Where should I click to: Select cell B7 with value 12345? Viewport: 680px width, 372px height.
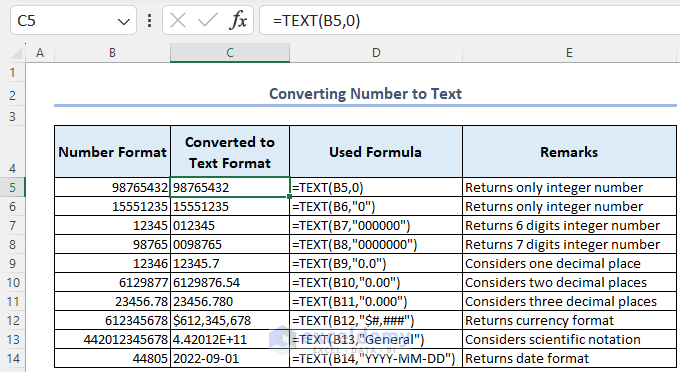(x=112, y=225)
